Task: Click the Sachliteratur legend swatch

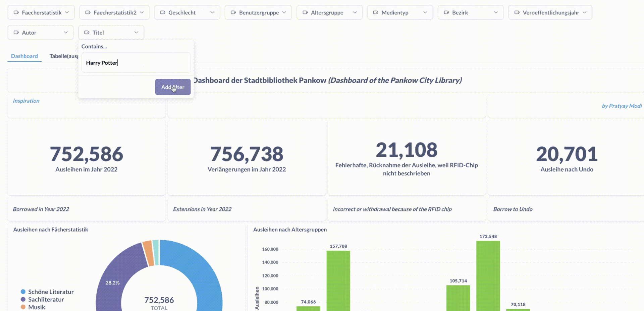Action: [23, 299]
